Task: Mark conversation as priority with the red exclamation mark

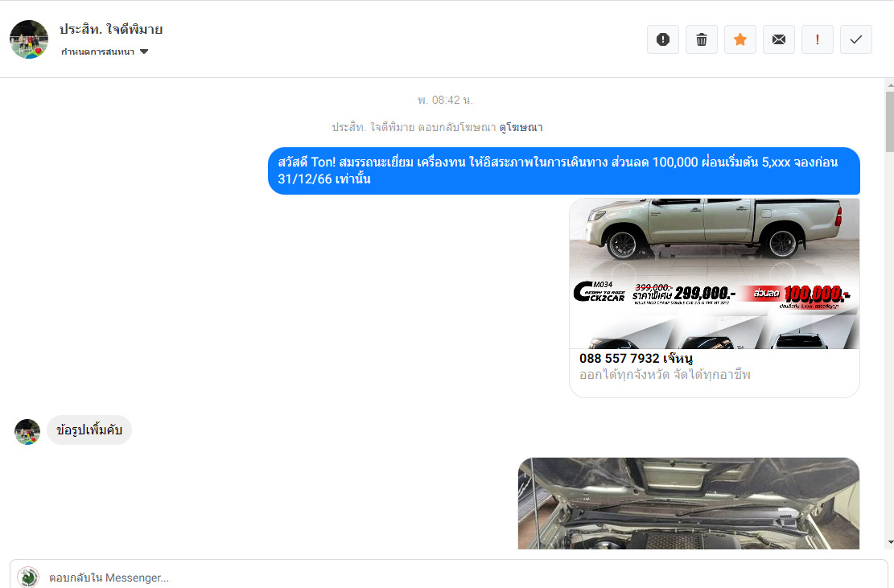Action: click(x=817, y=39)
